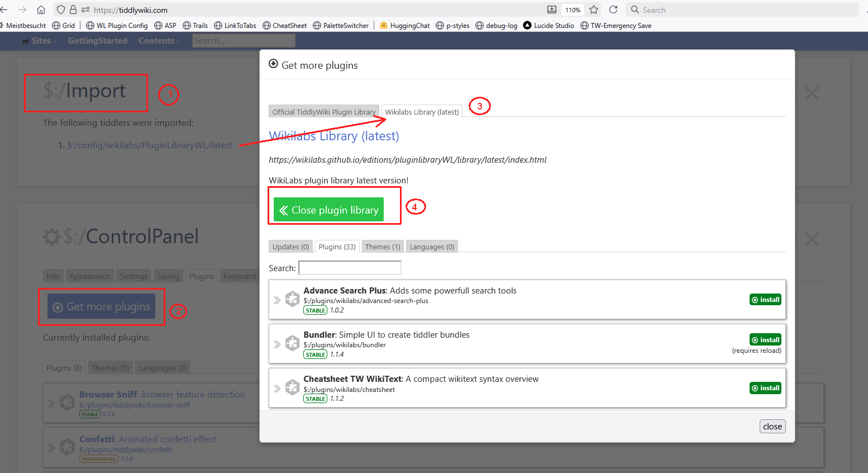Open the CheatSheet bookmark
Viewport: 868px width, 473px height.
click(285, 25)
